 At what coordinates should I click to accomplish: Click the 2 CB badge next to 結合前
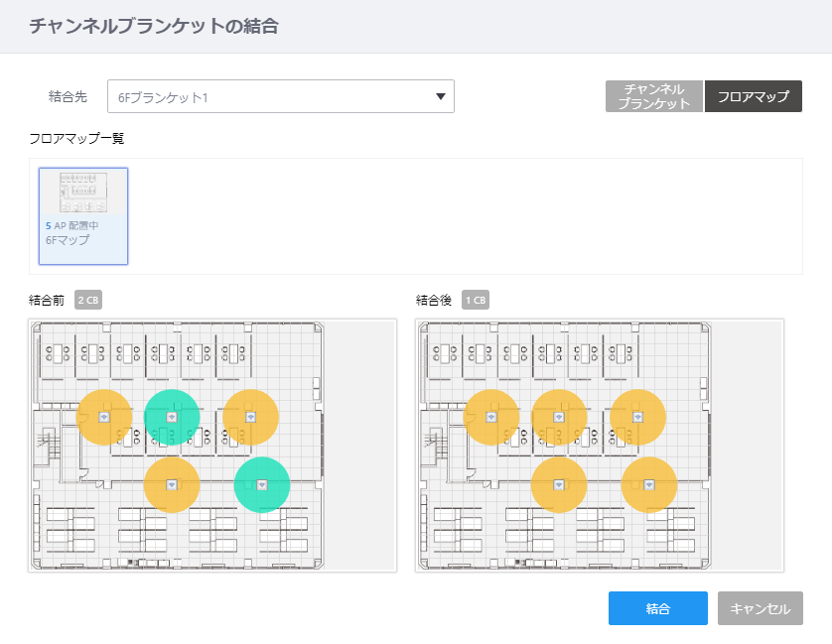[x=88, y=301]
